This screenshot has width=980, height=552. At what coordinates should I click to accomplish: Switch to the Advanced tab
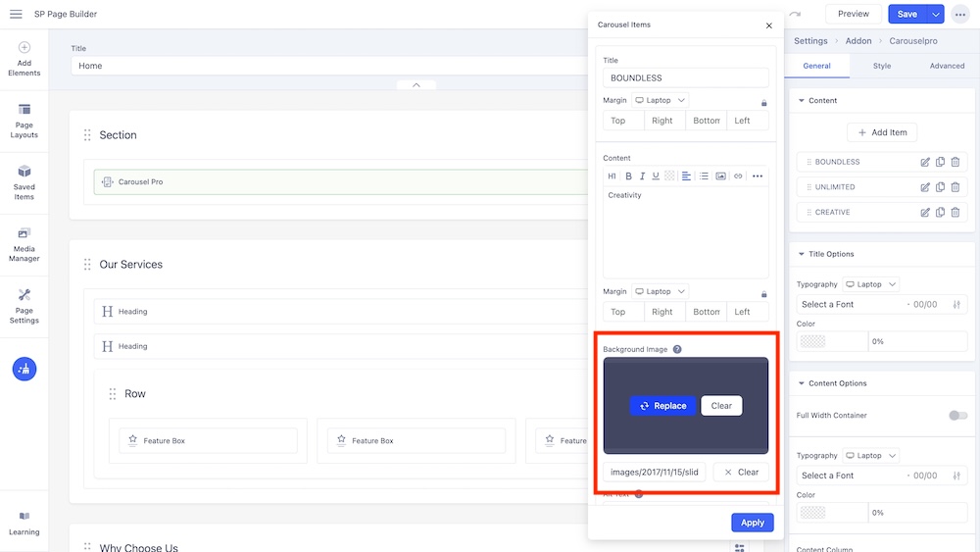pos(947,66)
